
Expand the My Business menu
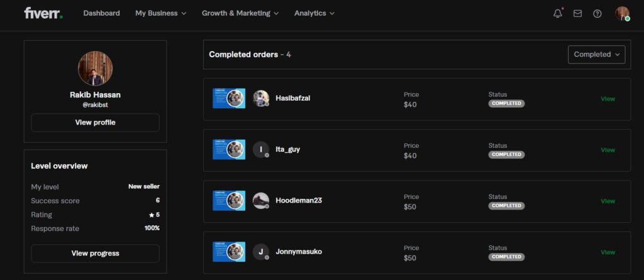160,13
